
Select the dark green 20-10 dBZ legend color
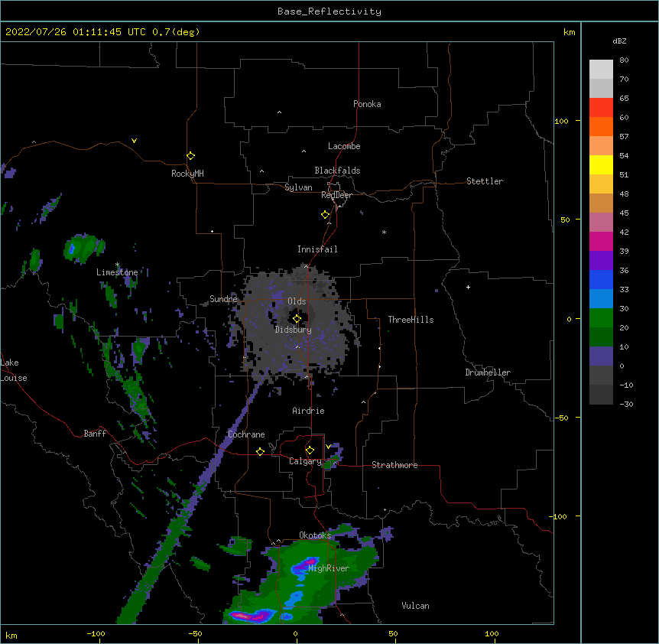[601, 337]
